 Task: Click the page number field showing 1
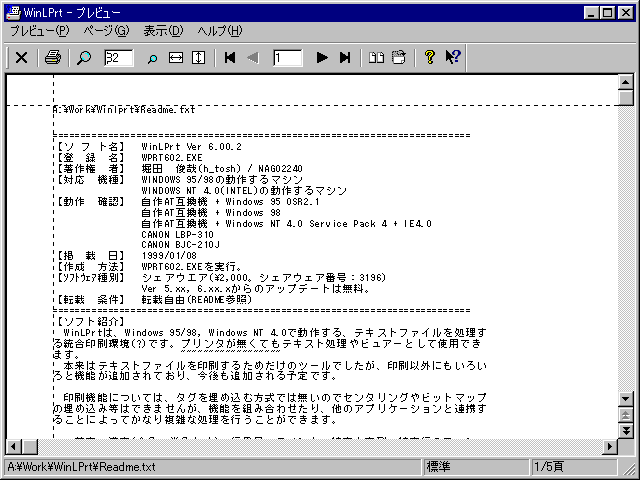click(288, 58)
